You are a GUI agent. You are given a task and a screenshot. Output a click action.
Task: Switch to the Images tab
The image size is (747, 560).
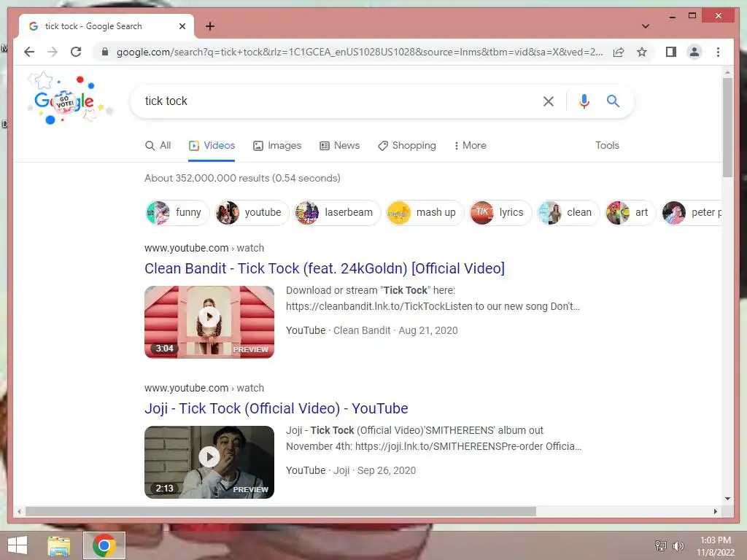click(x=276, y=145)
